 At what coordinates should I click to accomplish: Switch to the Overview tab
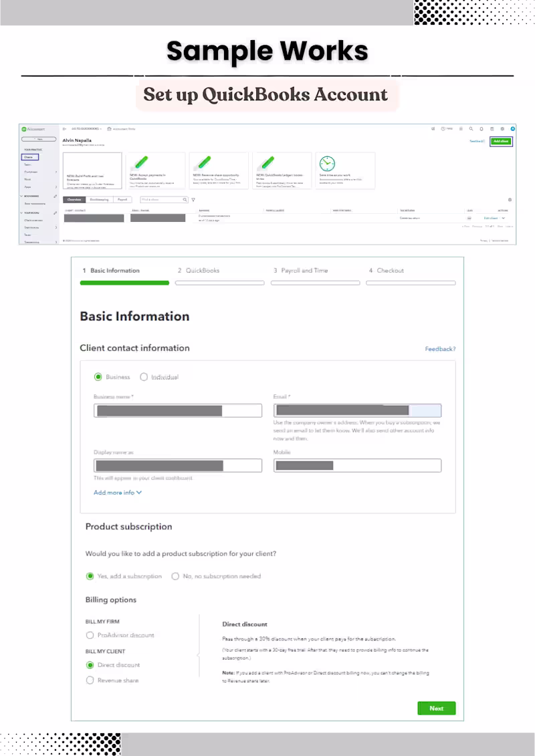point(74,200)
